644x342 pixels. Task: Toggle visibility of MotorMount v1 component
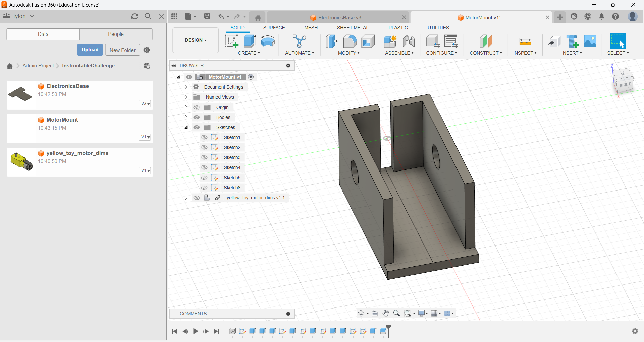click(189, 77)
